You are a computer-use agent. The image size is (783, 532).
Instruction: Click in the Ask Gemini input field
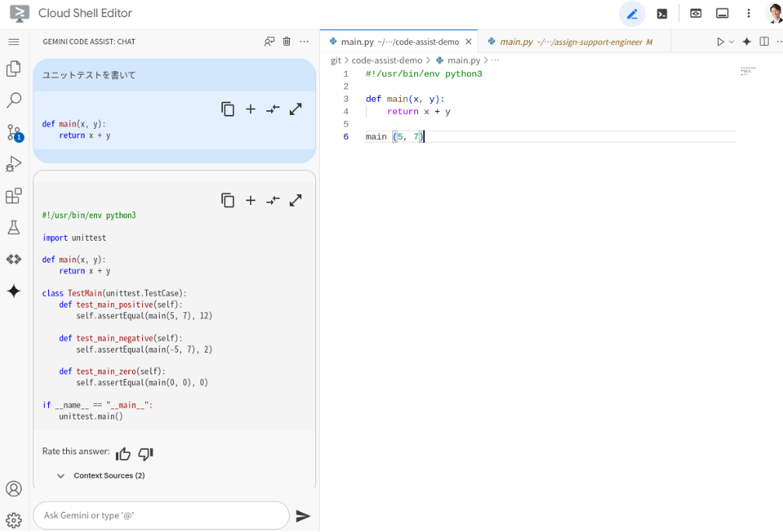(161, 516)
